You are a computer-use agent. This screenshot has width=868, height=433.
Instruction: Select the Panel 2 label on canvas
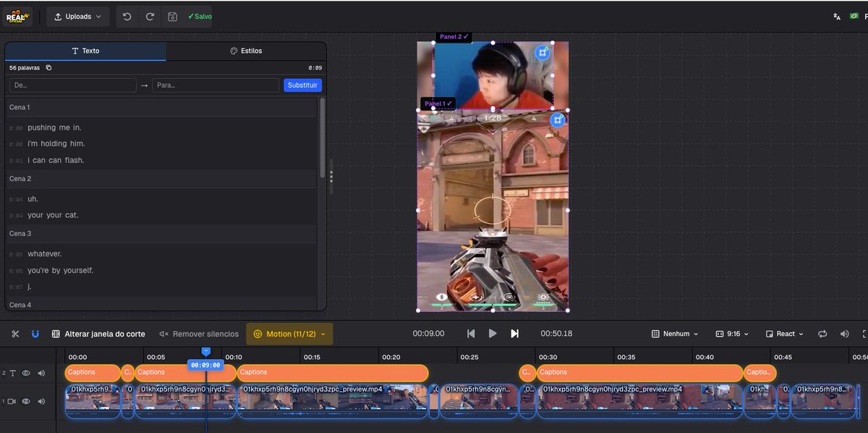pos(454,36)
